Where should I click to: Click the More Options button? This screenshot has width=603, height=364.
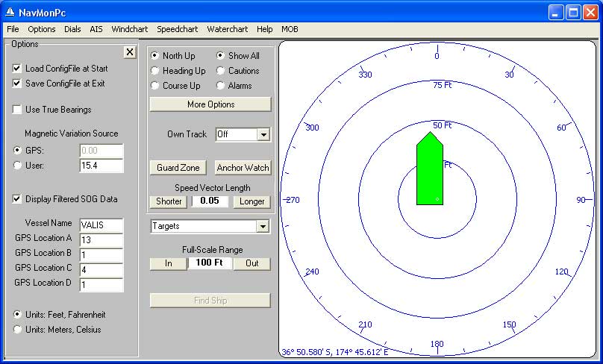(210, 104)
